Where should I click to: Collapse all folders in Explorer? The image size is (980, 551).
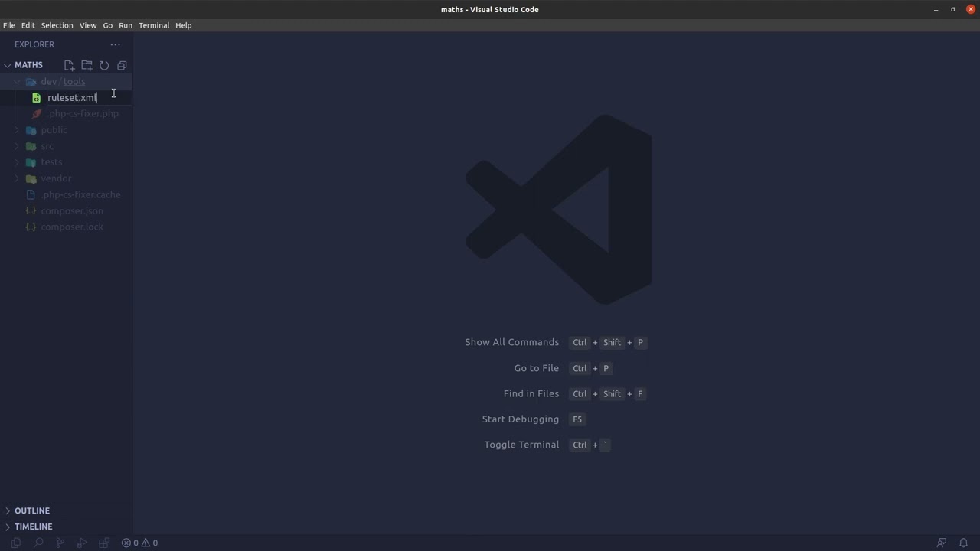coord(122,66)
